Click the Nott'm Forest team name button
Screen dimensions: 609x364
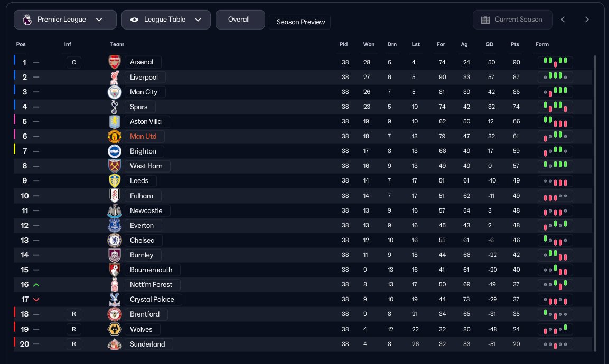pyautogui.click(x=152, y=285)
